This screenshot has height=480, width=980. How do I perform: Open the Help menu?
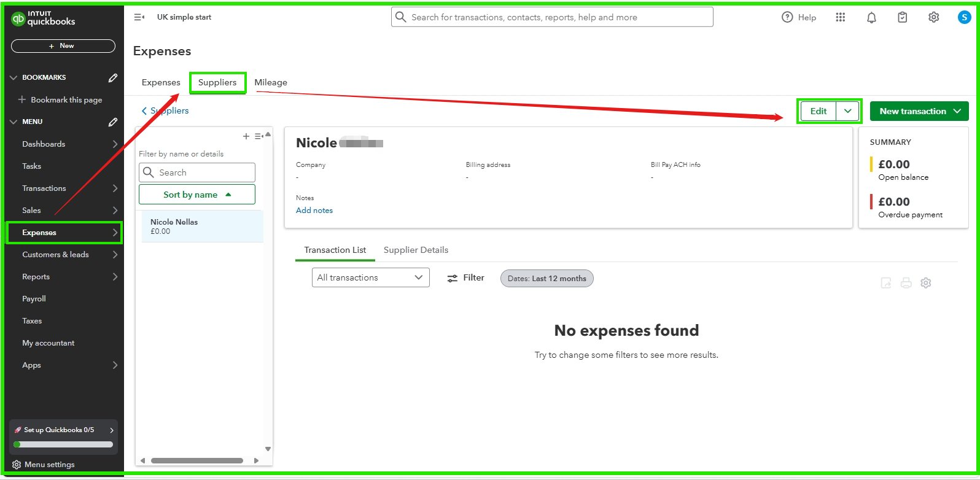point(799,17)
